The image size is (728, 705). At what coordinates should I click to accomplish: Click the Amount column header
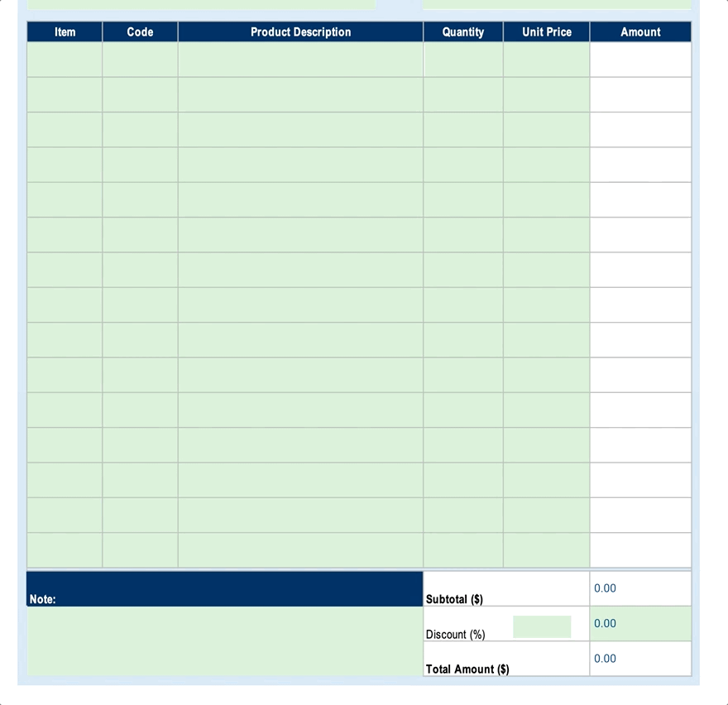click(x=639, y=31)
